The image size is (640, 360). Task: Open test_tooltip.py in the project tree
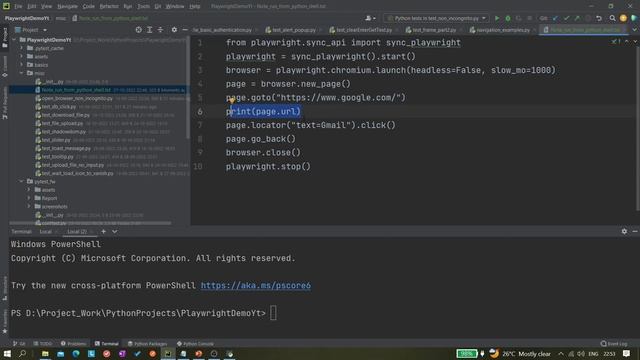pos(58,157)
